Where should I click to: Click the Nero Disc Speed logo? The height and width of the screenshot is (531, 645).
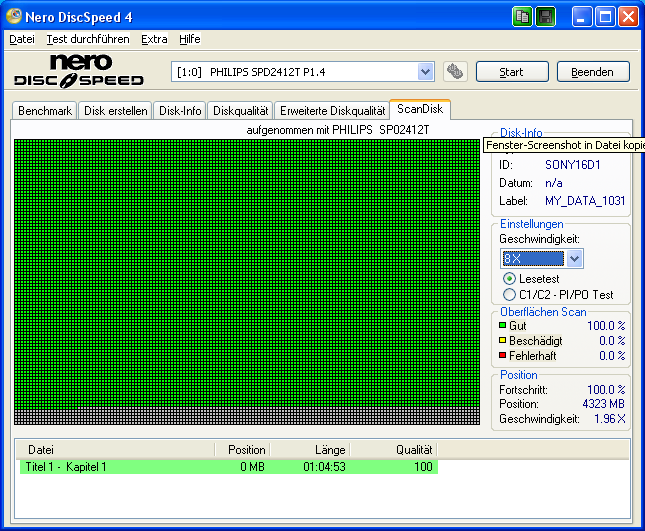point(82,71)
